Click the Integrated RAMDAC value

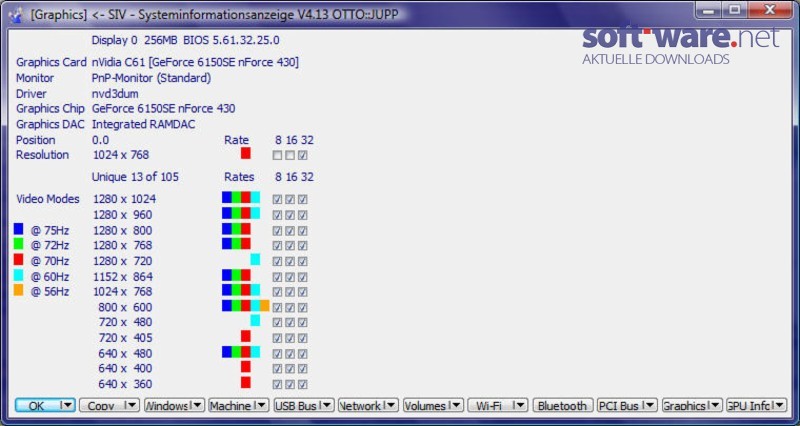pyautogui.click(x=143, y=124)
